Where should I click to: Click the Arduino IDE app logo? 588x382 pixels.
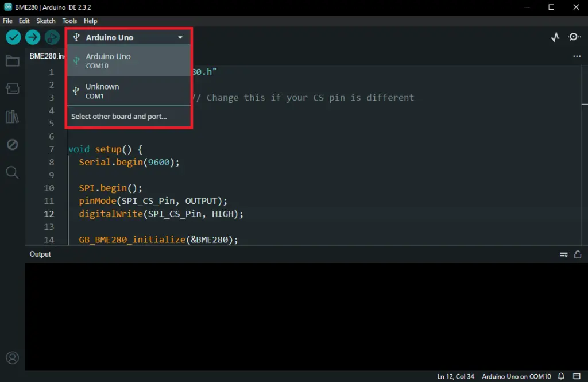(7, 7)
